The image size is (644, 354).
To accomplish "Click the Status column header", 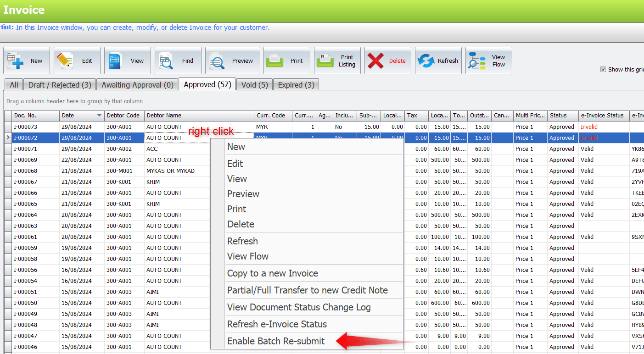I will [x=562, y=116].
